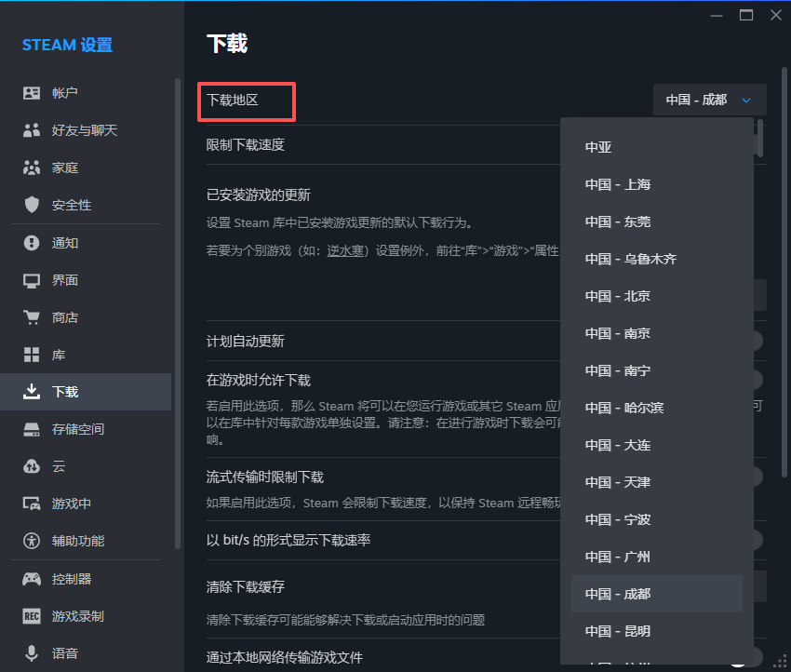This screenshot has height=672, width=791.
Task: Open Friends & Chat (好友与聊天) icon
Action: click(x=32, y=130)
